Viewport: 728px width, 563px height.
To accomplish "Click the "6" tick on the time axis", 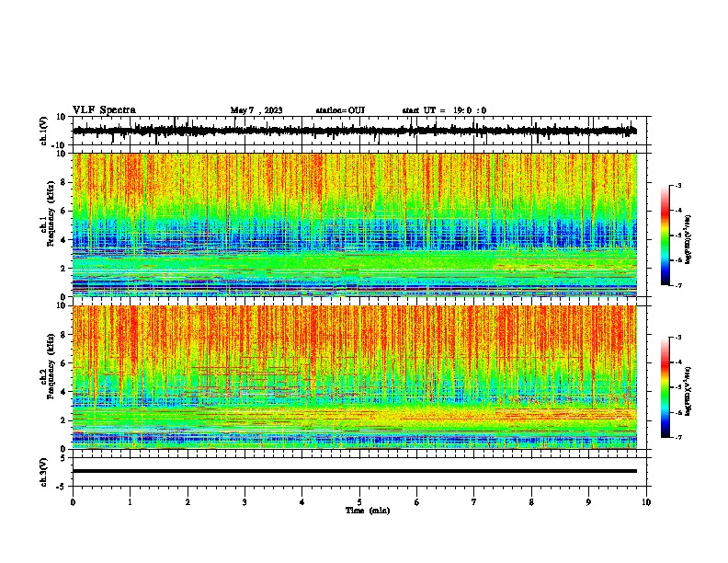I will 417,502.
